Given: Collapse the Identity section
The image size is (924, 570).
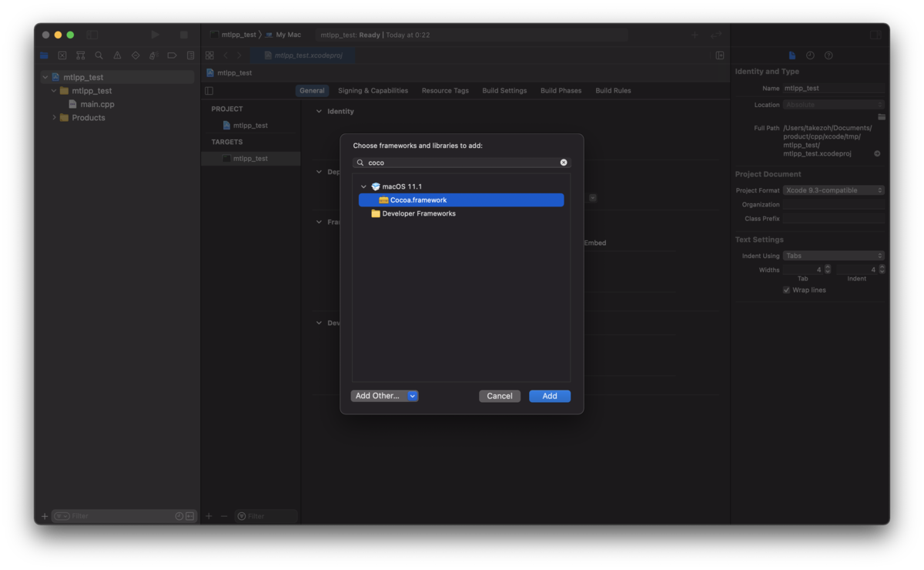Looking at the screenshot, I should (319, 112).
